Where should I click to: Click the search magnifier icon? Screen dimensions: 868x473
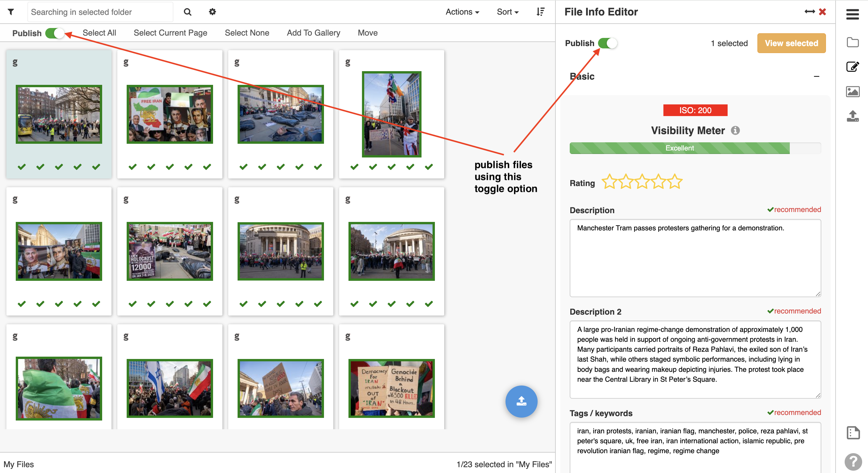pos(188,12)
